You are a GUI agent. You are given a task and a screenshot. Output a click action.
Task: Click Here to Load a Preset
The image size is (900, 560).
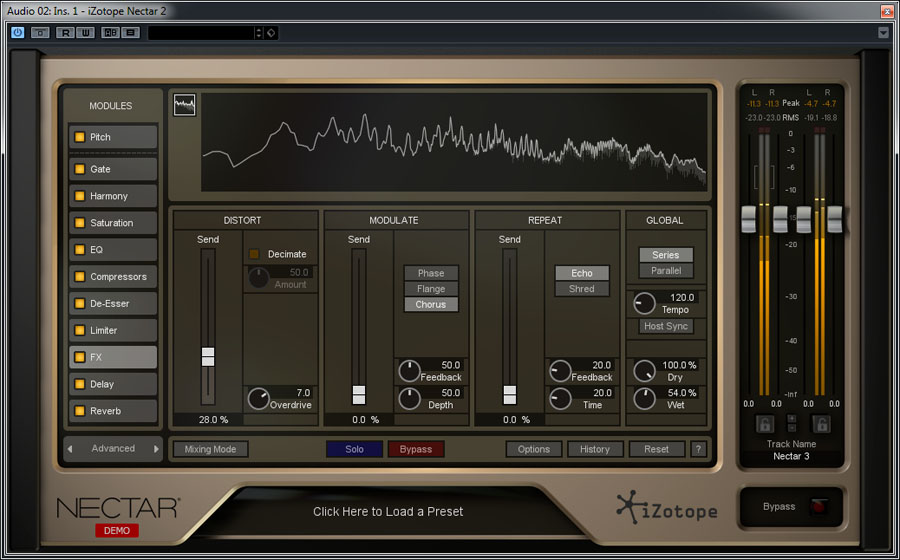[x=388, y=511]
